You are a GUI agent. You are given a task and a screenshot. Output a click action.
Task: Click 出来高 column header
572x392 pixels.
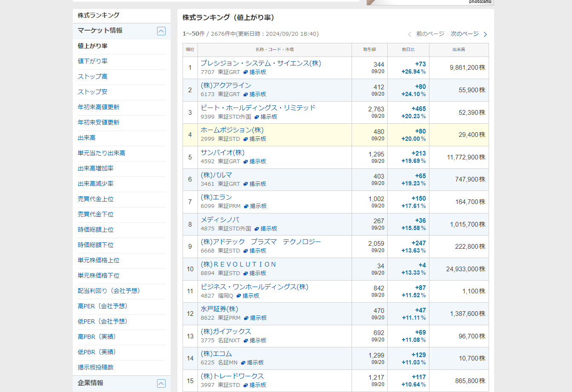(459, 50)
